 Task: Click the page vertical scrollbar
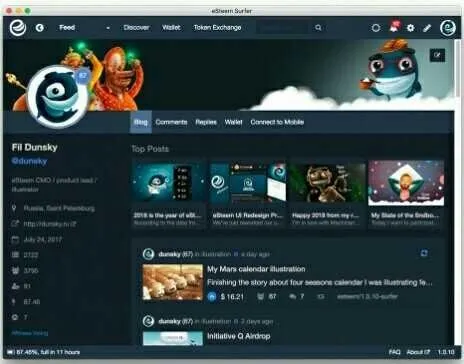[x=457, y=68]
